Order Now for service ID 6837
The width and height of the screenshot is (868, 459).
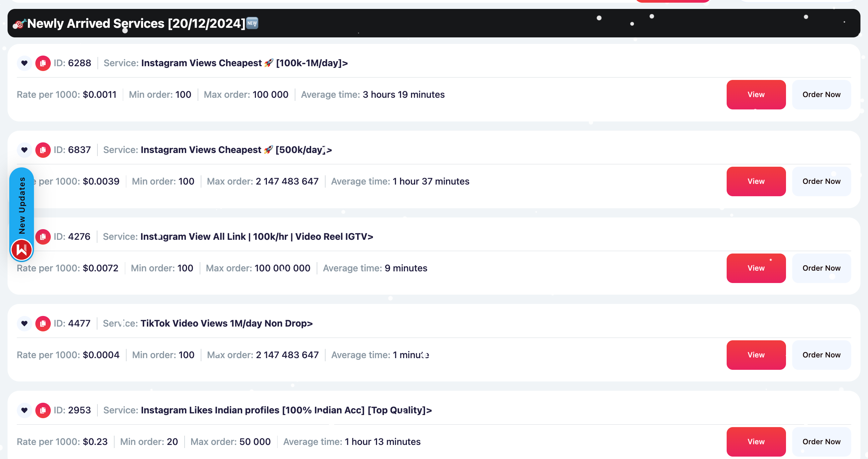(821, 181)
